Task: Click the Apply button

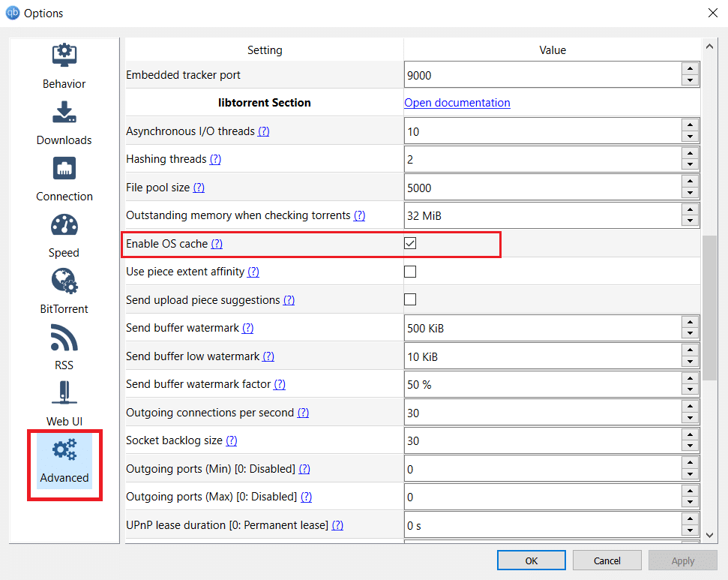Action: [x=682, y=560]
